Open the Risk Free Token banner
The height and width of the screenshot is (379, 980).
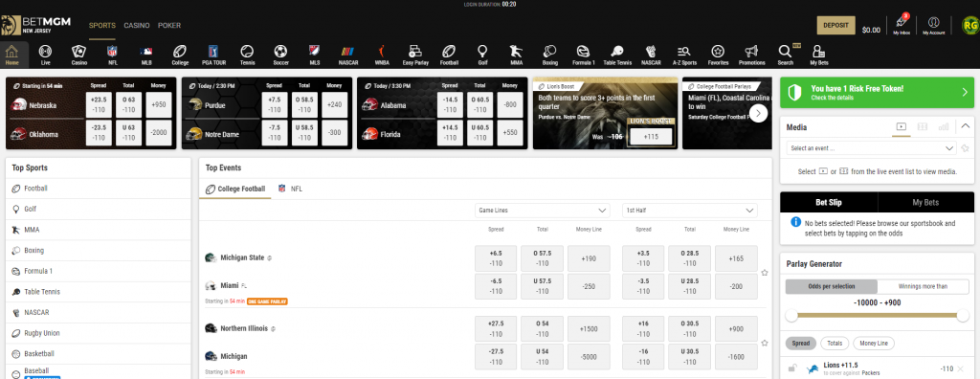click(877, 93)
